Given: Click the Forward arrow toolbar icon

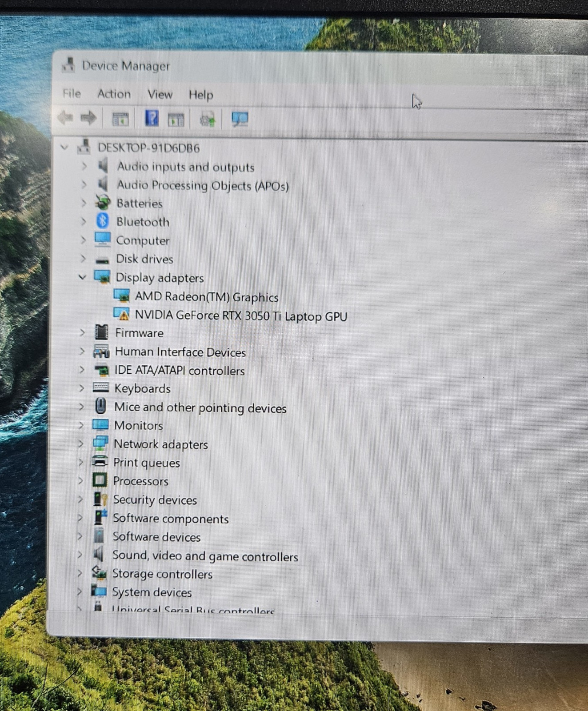Looking at the screenshot, I should pos(88,118).
